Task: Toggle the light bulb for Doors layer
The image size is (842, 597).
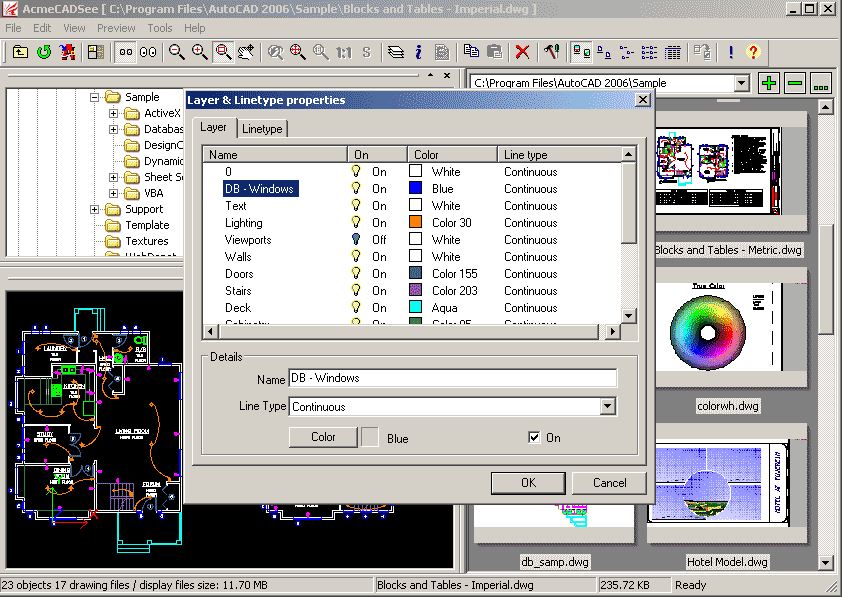Action: [x=355, y=273]
